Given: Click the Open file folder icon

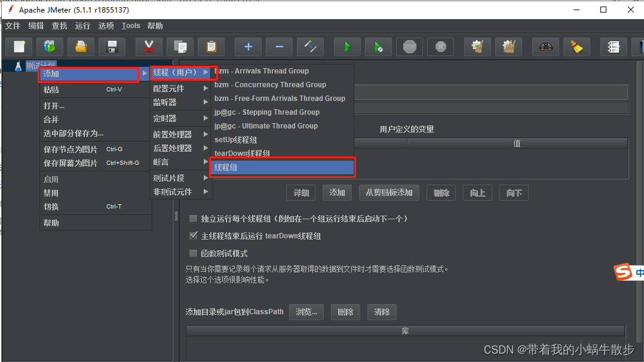Looking at the screenshot, I should 81,47.
